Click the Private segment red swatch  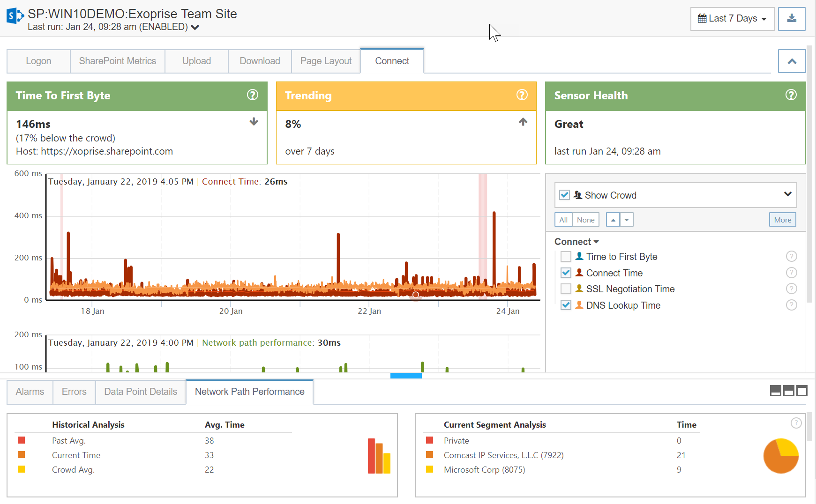click(x=430, y=440)
